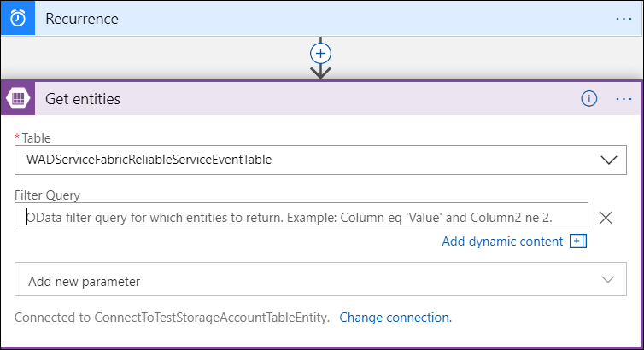Click the Add dynamic content link
The width and height of the screenshot is (644, 350).
502,242
